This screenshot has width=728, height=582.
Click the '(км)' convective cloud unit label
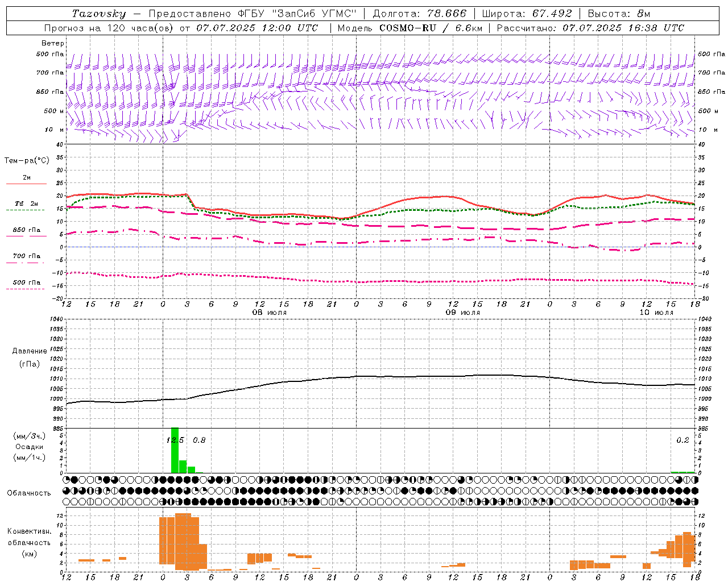(29, 554)
